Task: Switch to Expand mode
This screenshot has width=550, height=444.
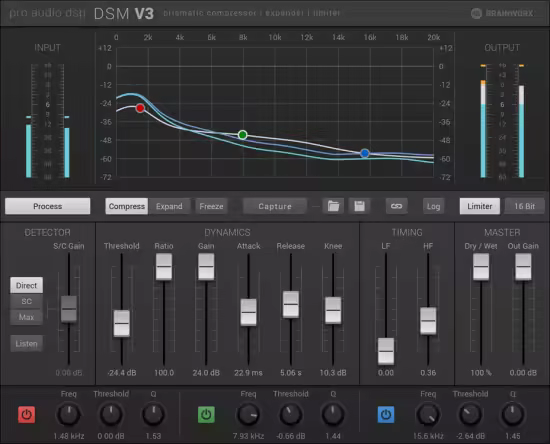Action: tap(169, 206)
